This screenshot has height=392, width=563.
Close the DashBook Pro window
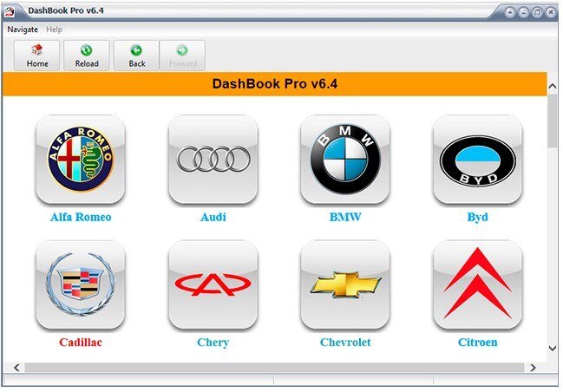point(551,12)
